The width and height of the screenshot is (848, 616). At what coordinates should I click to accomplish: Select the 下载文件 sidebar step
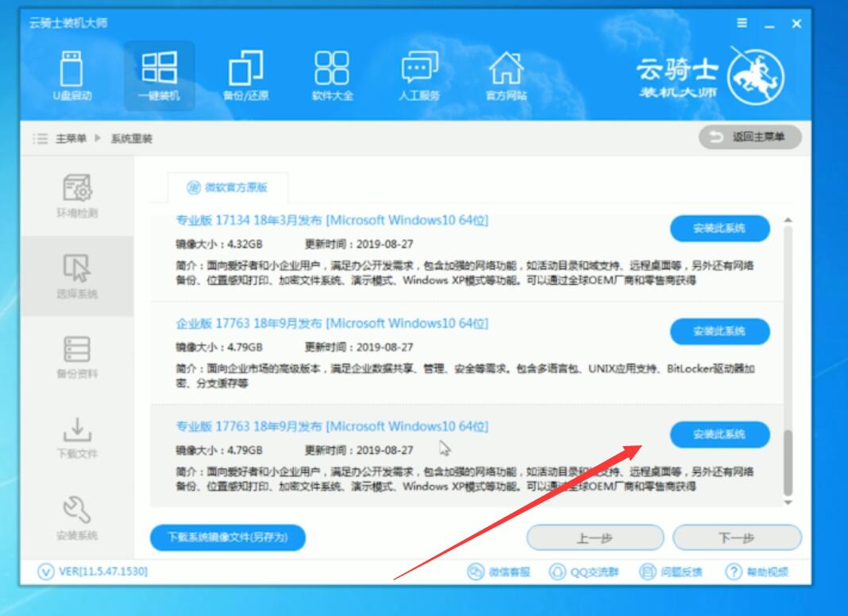(77, 437)
